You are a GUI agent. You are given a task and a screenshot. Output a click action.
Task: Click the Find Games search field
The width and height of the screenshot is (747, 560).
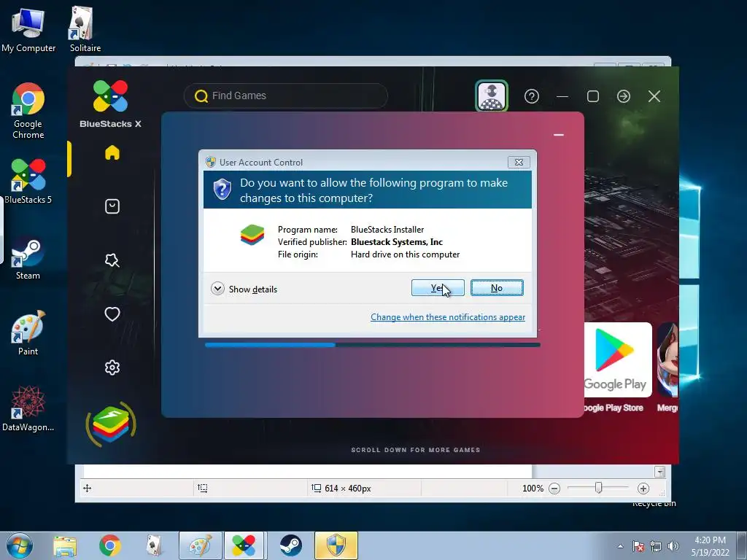point(286,96)
